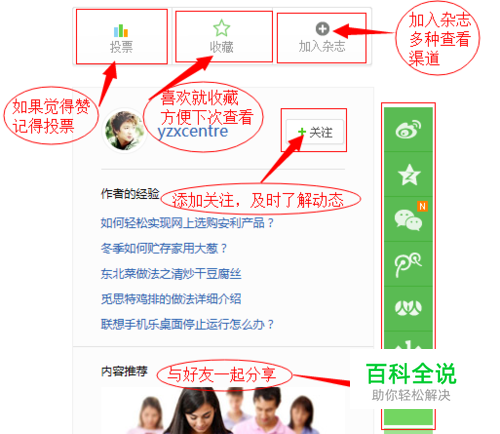
Task: Click the 作者的经验 heading text
Action: 130,194
